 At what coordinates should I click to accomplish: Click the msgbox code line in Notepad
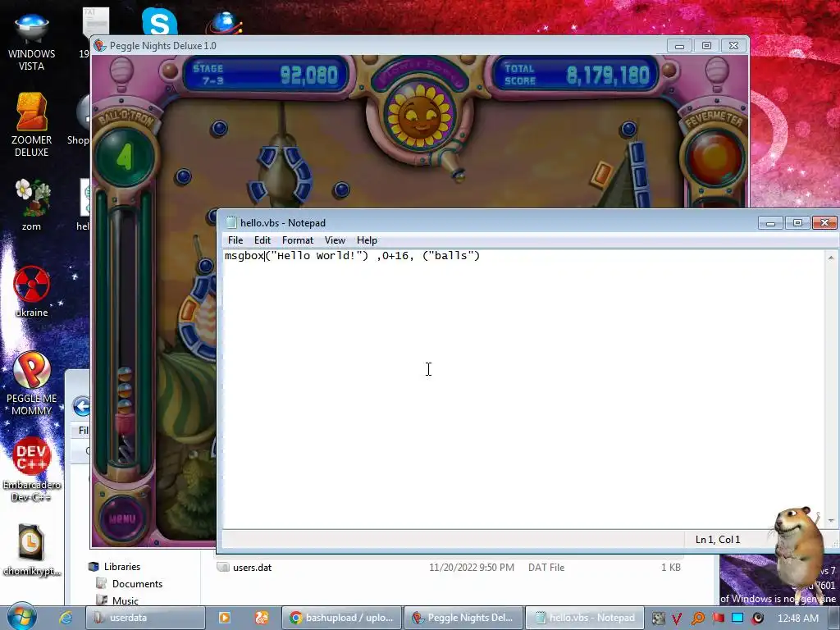352,256
